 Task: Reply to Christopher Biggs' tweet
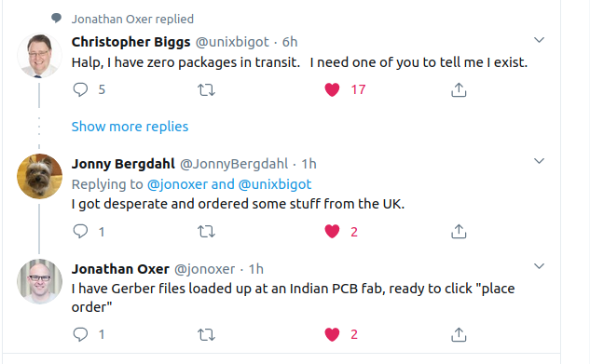click(80, 89)
